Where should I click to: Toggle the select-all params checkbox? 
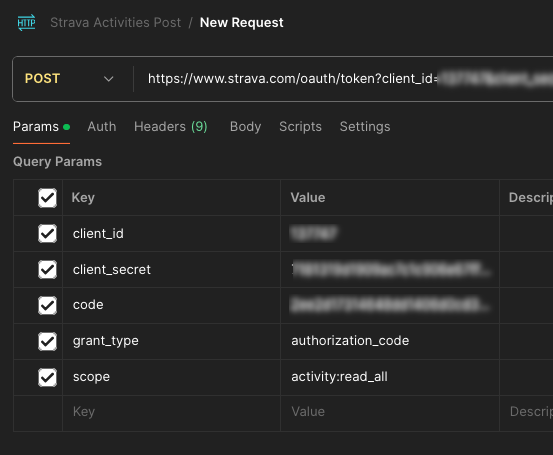pos(47,198)
